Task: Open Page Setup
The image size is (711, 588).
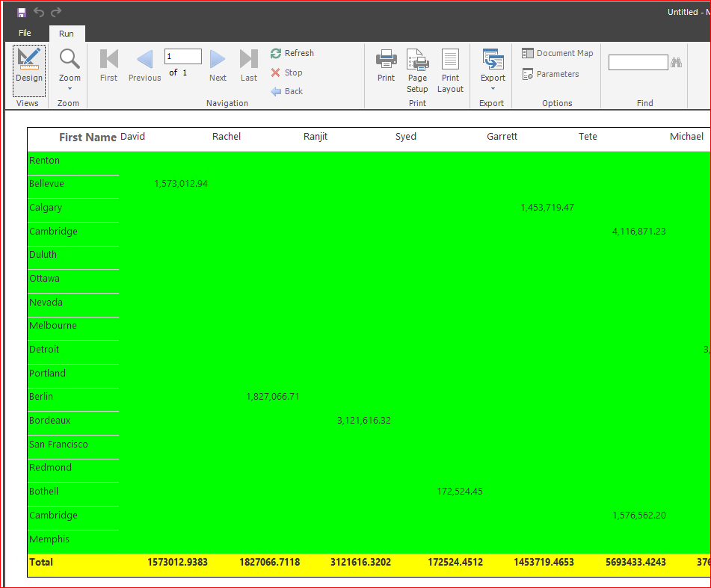Action: pyautogui.click(x=417, y=70)
